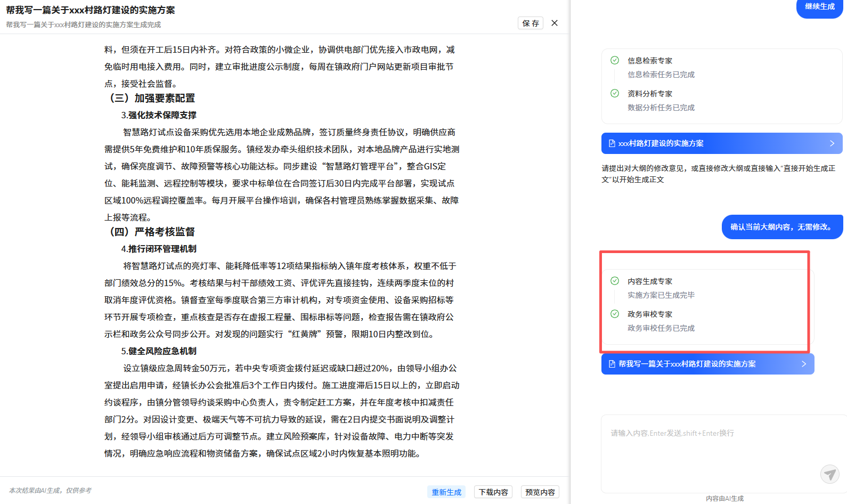Save the document with 保存 button

coord(531,23)
